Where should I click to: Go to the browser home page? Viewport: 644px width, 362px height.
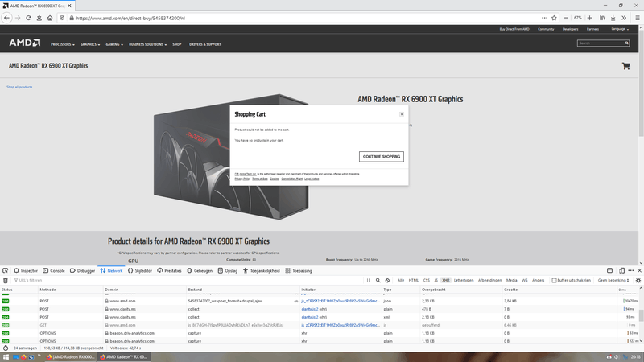point(50,18)
